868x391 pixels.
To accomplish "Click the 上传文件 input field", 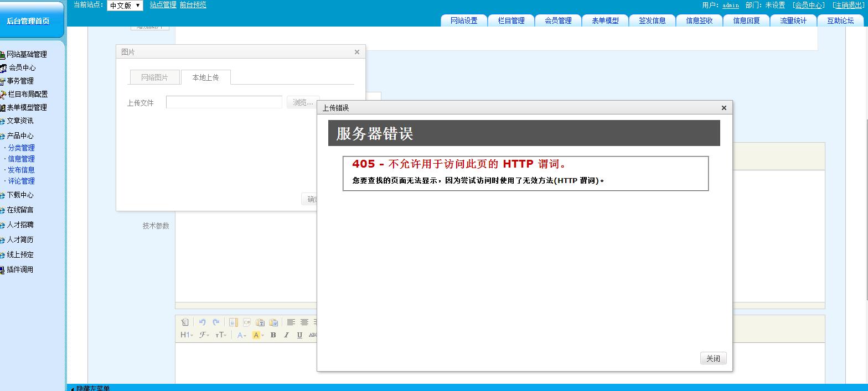I will (x=224, y=102).
